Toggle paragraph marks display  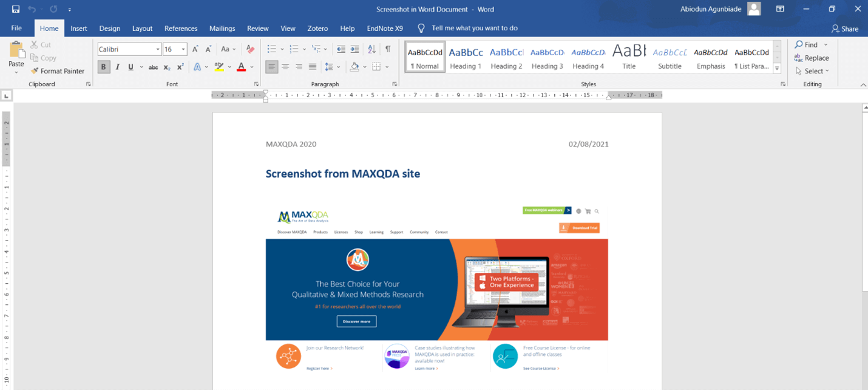pos(388,49)
